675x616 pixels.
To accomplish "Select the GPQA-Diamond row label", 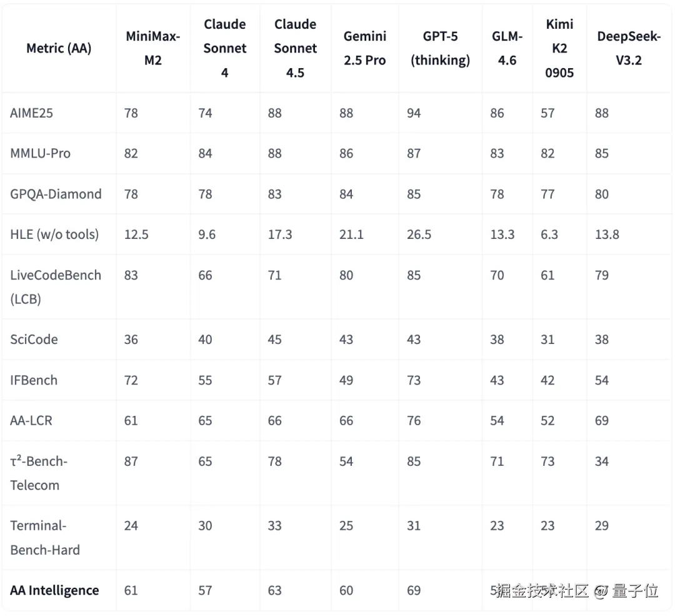I will click(56, 194).
